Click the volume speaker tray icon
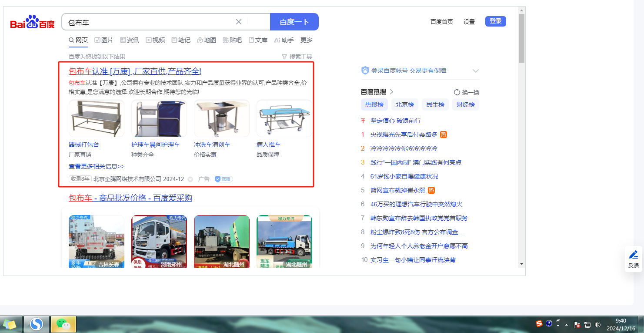The width and height of the screenshot is (644, 333). tap(597, 324)
